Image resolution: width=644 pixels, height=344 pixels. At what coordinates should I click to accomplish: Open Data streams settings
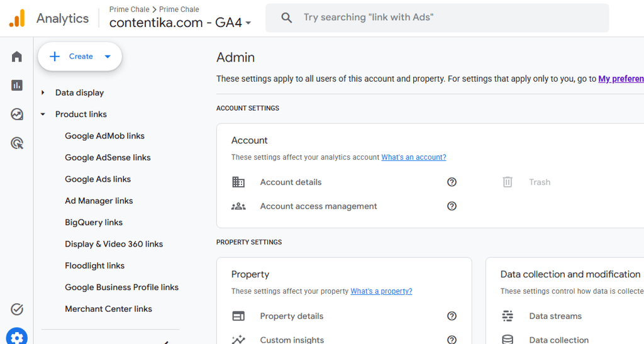[x=555, y=316]
